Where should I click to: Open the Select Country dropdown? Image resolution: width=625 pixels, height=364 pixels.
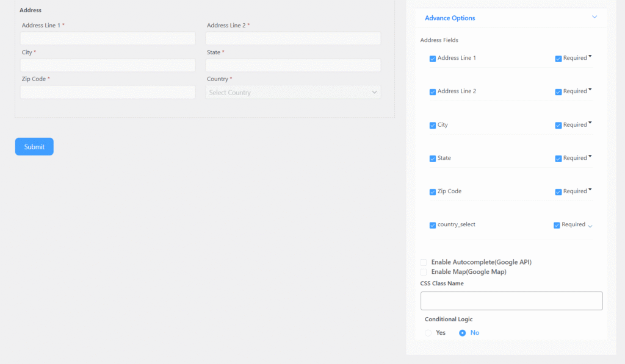(293, 93)
